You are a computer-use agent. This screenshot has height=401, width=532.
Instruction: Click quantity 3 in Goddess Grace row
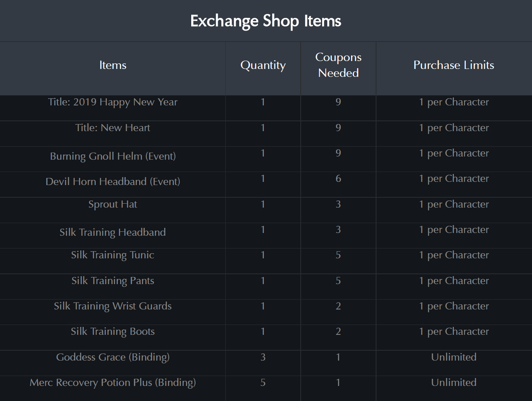pos(263,357)
